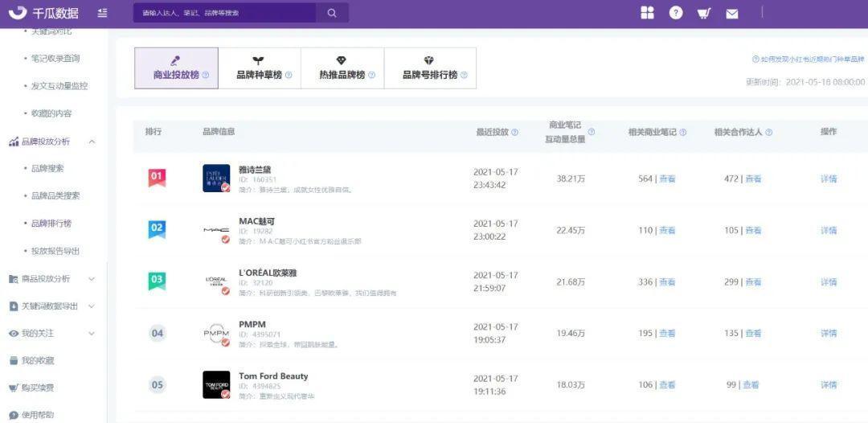Click the Tom Ford Beauty brand logo
The image size is (868, 423).
click(x=216, y=384)
